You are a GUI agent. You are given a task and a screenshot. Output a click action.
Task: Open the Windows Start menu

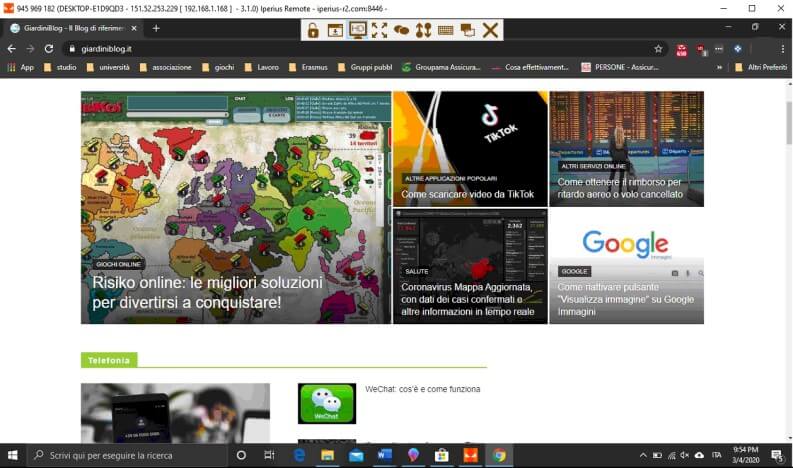point(13,455)
